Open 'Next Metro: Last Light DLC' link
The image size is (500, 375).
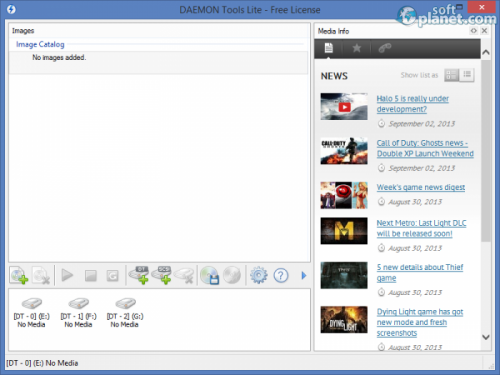click(421, 228)
